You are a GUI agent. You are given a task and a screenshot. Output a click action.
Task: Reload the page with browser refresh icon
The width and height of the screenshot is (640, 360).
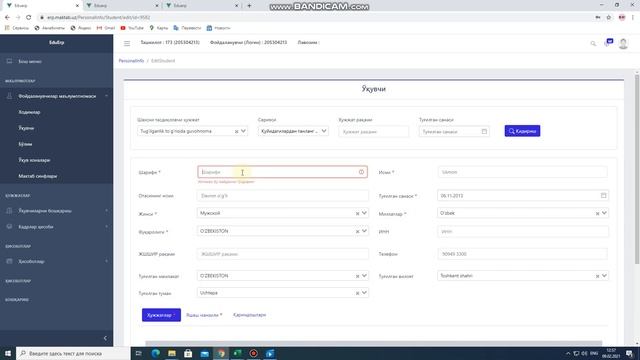pos(28,17)
